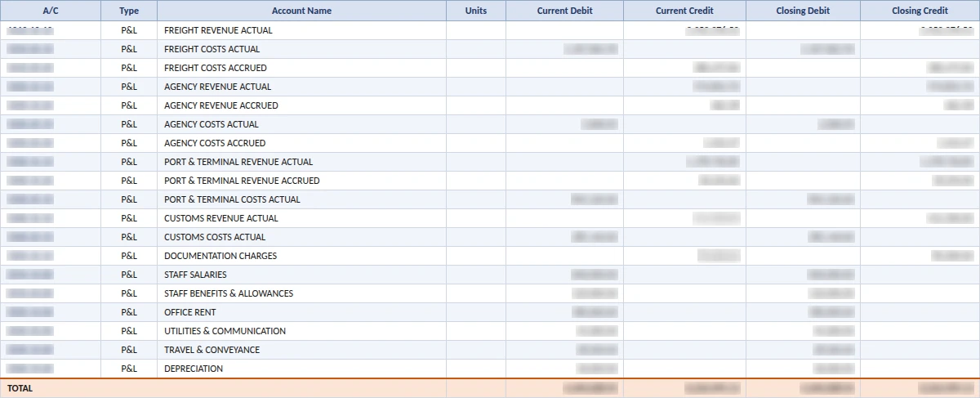This screenshot has height=398, width=980.
Task: Select PORT & TERMINAL COSTS ACTUAL row name
Action: coord(232,199)
